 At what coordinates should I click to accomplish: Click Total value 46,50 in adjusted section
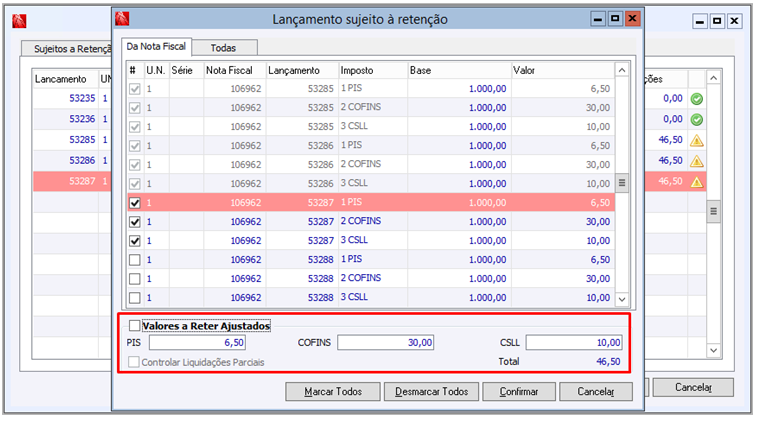[608, 362]
